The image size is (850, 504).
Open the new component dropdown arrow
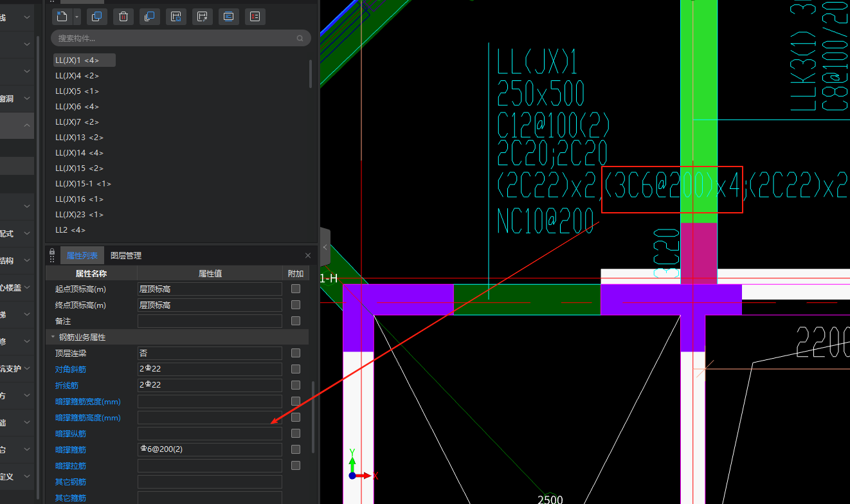(77, 17)
